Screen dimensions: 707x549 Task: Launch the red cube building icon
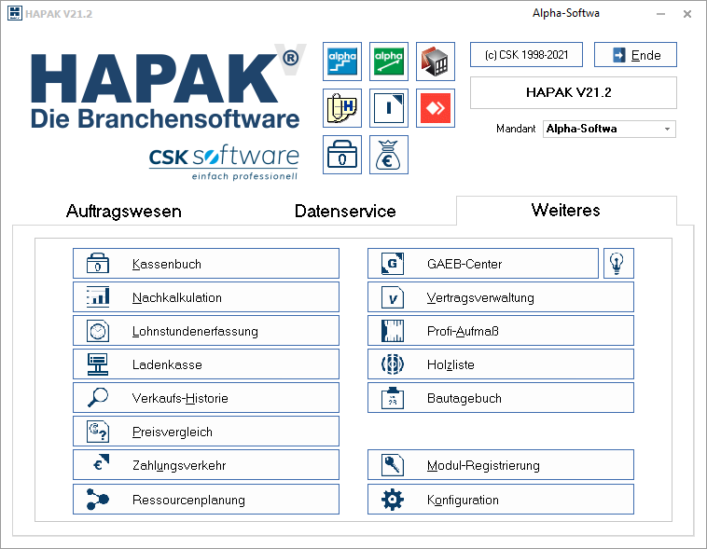click(435, 61)
